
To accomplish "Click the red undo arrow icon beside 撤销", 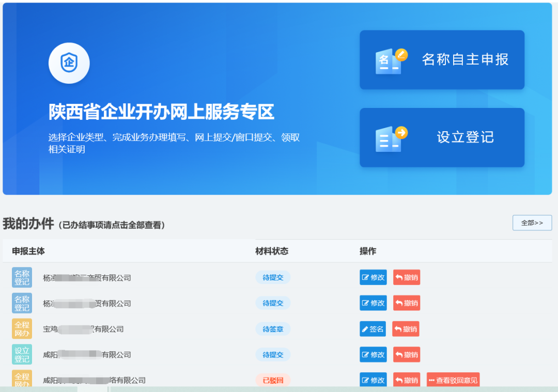I will click(x=398, y=277).
